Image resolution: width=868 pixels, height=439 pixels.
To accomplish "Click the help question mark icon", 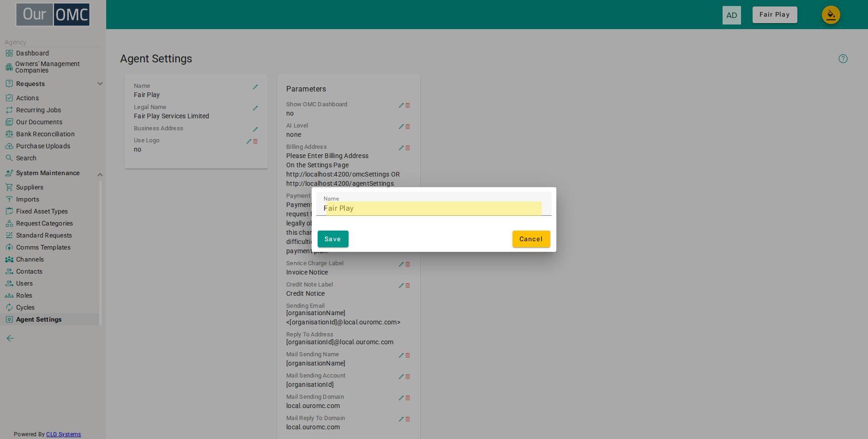I will (x=843, y=59).
